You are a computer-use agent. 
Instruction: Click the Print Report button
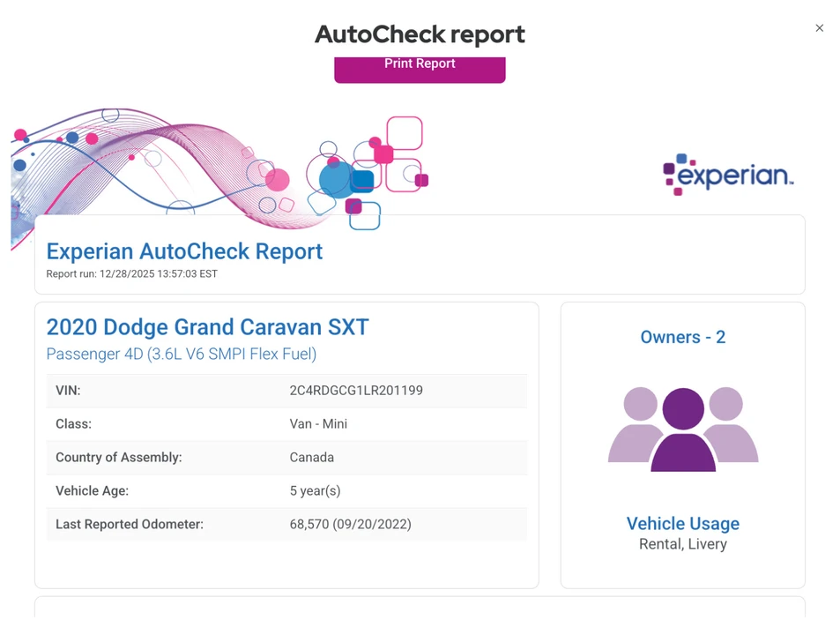(x=420, y=69)
